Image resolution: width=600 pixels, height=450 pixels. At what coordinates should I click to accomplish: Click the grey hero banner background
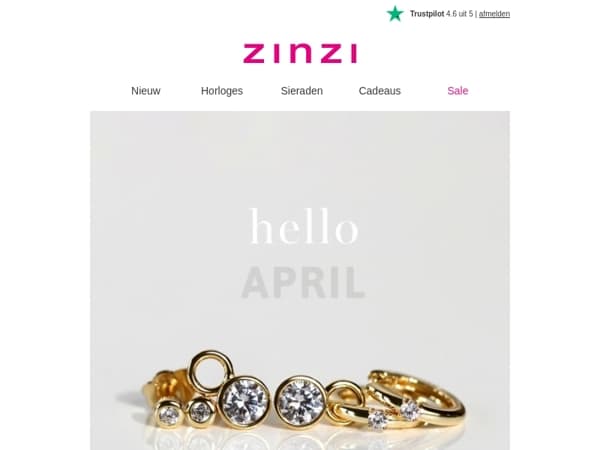[x=300, y=161]
